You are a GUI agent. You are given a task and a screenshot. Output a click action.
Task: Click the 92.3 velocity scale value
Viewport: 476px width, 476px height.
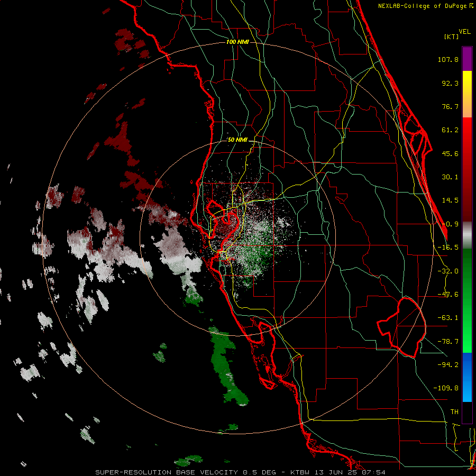tap(450, 83)
